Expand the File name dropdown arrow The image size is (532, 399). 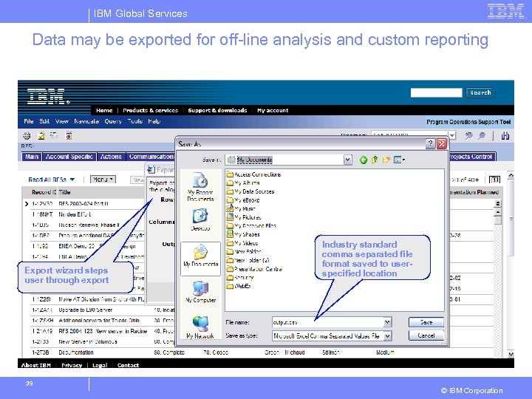387,322
